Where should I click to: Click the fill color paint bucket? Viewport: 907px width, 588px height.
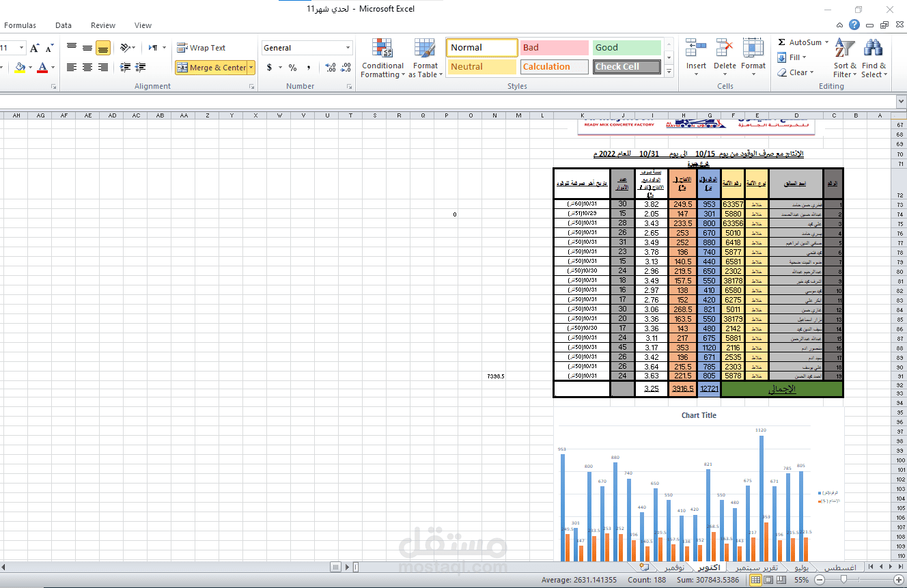(x=20, y=67)
